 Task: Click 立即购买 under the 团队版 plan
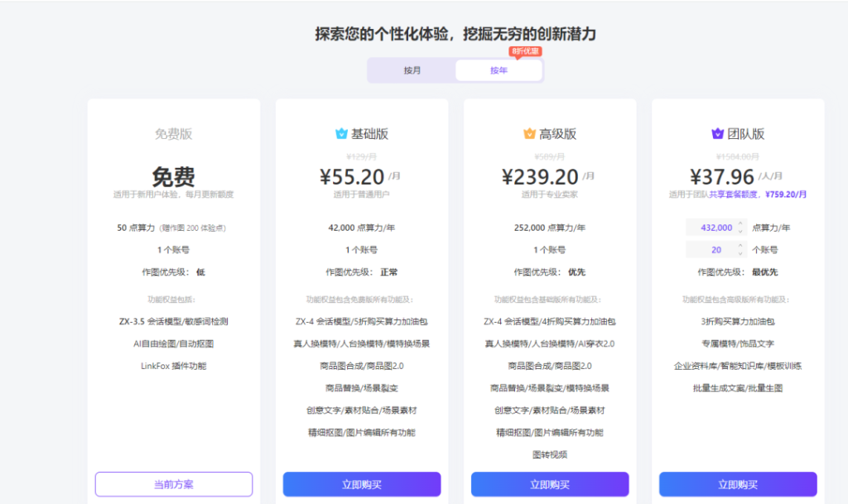pos(738,484)
